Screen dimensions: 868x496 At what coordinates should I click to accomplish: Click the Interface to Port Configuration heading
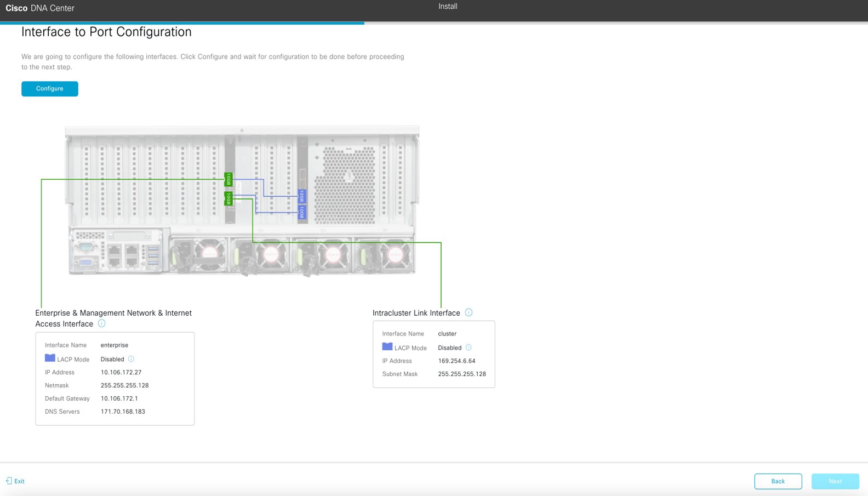pos(106,32)
